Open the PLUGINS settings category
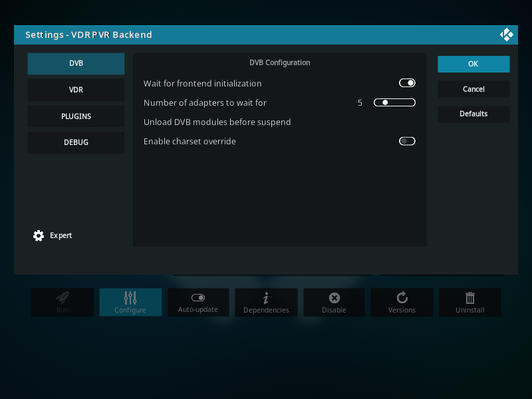Image resolution: width=532 pixels, height=399 pixels. (x=76, y=116)
